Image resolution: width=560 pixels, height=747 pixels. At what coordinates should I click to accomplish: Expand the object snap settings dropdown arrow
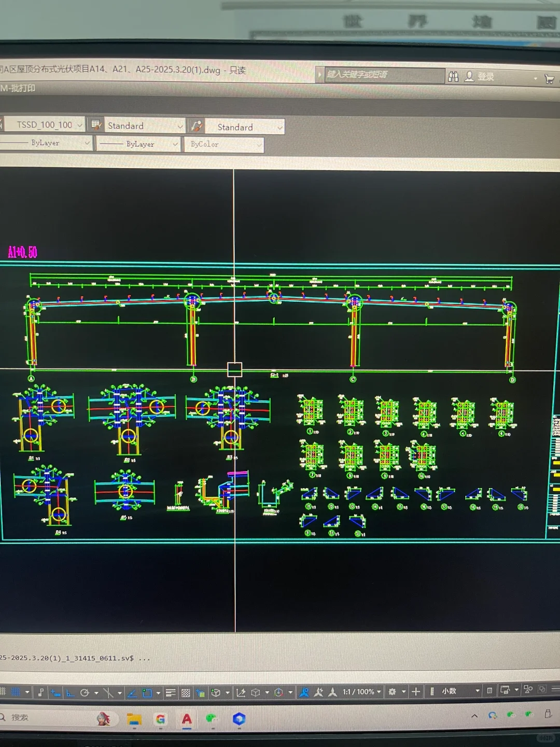click(158, 693)
